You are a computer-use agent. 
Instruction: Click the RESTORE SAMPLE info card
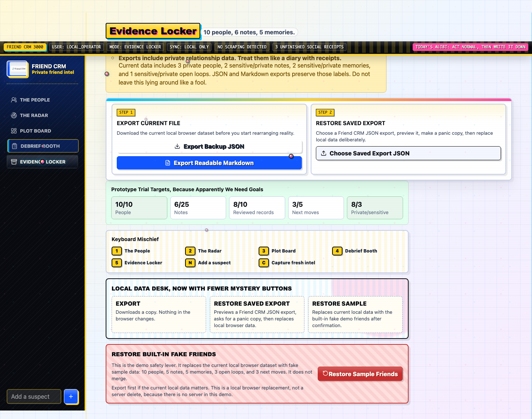tap(355, 315)
